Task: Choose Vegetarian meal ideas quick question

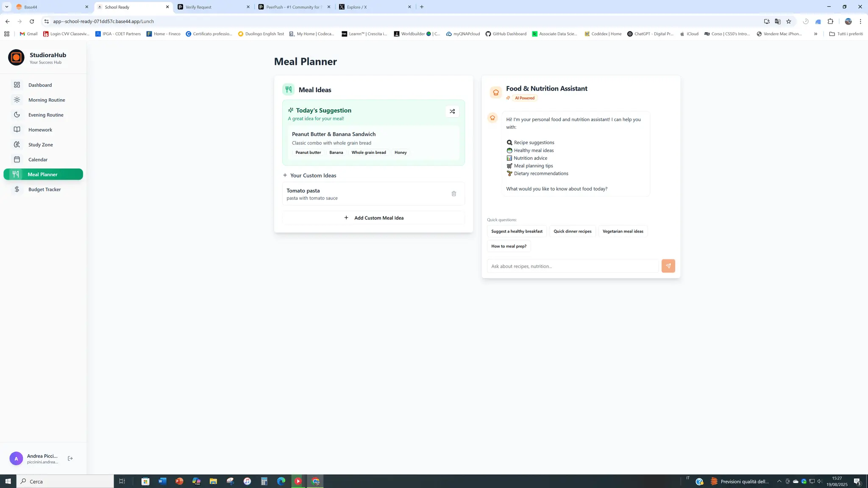Action: pos(623,231)
